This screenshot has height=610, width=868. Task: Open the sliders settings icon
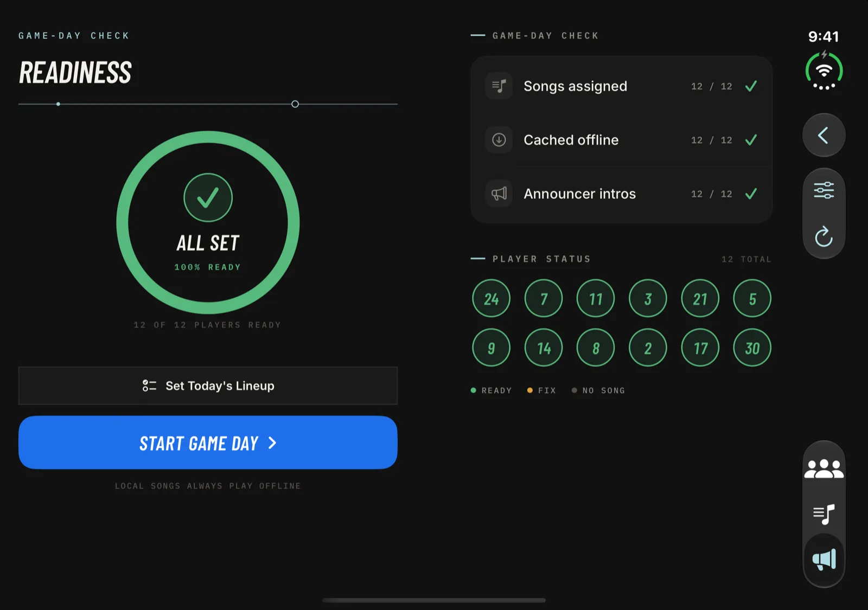tap(824, 190)
